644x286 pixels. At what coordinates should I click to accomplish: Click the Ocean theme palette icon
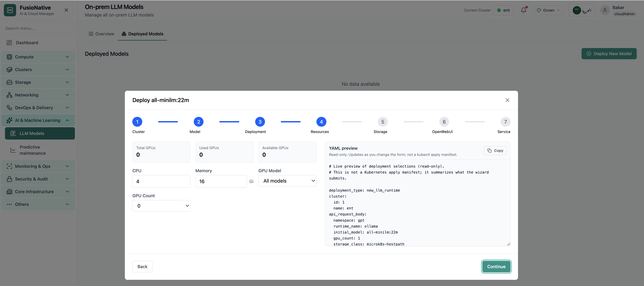click(x=539, y=10)
